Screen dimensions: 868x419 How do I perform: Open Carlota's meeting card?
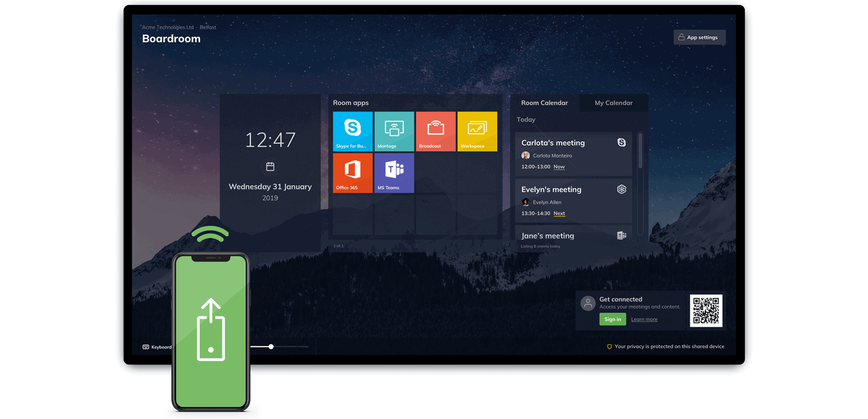tap(573, 154)
